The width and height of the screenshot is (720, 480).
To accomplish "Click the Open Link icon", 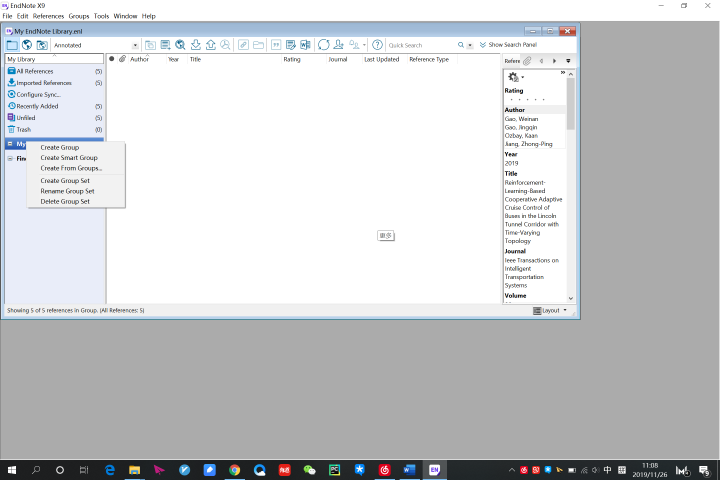I will (243, 45).
